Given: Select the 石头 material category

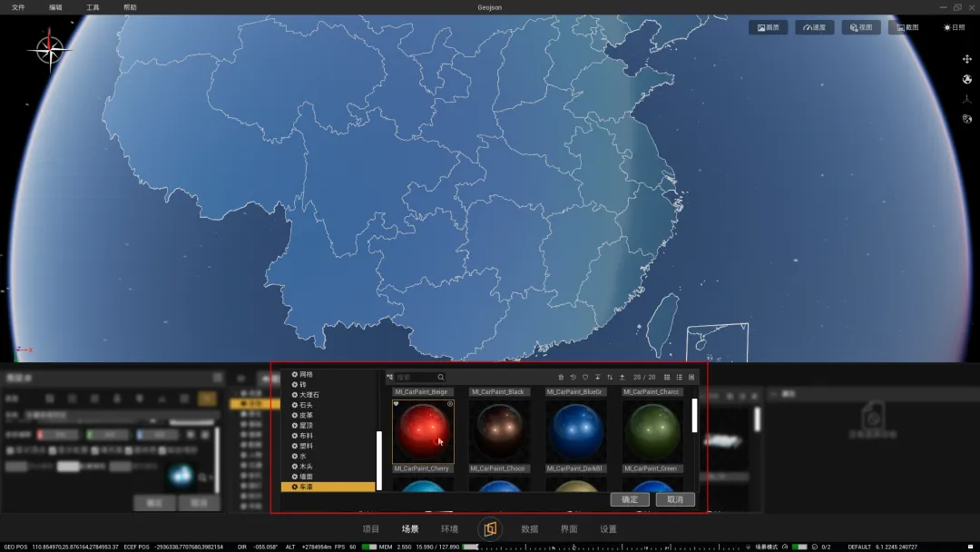Looking at the screenshot, I should click(x=328, y=405).
